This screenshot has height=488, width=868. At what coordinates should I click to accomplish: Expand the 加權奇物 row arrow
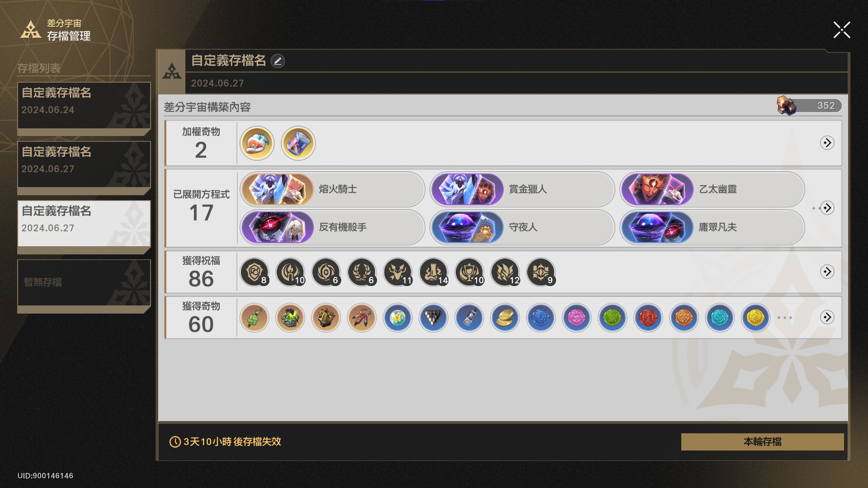pos(827,143)
